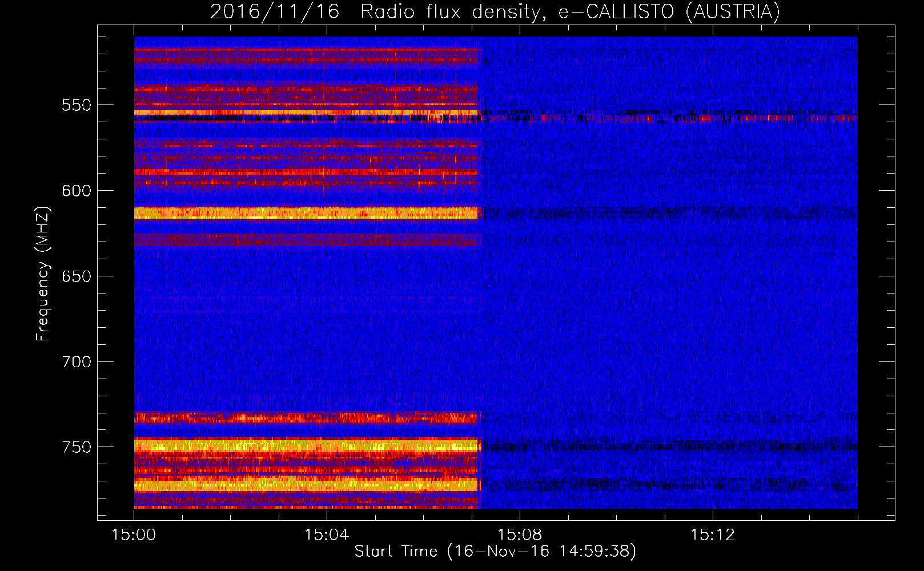Click the 750 frequency axis label

[77, 448]
